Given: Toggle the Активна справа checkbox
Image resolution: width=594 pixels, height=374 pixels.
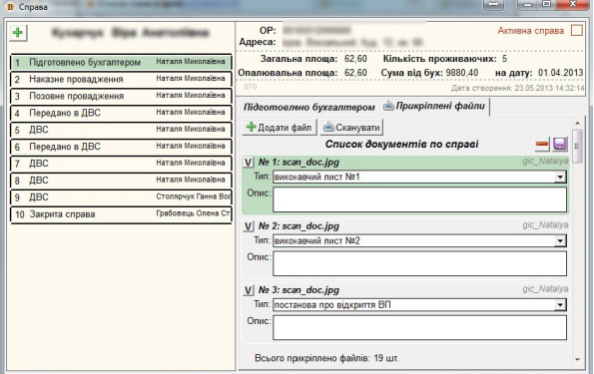Looking at the screenshot, I should (576, 30).
